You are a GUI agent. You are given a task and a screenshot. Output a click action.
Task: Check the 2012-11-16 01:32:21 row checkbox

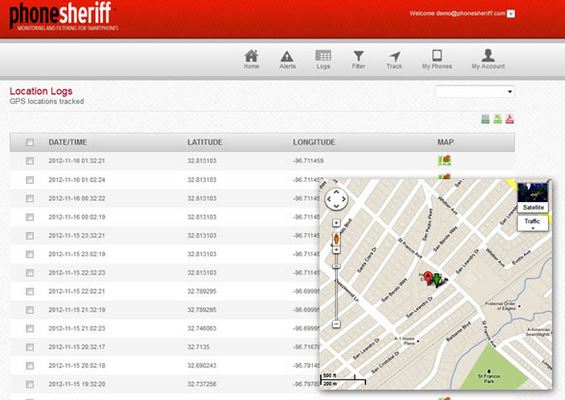coord(30,161)
